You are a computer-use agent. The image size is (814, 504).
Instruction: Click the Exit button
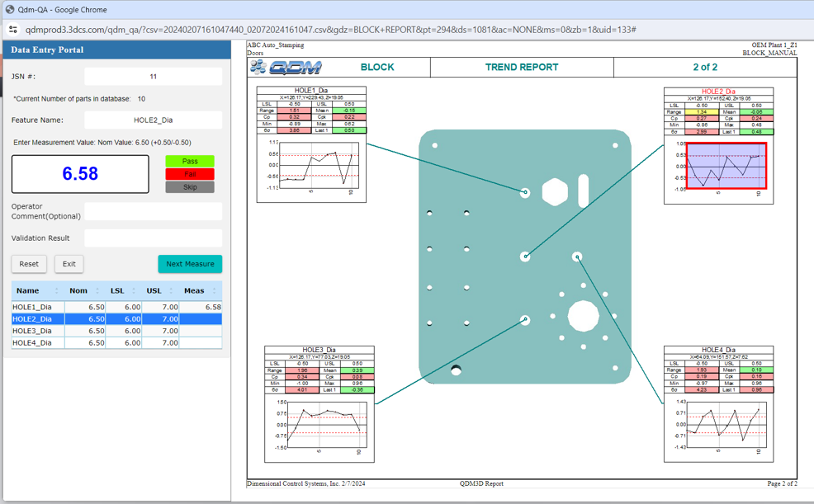pyautogui.click(x=69, y=264)
